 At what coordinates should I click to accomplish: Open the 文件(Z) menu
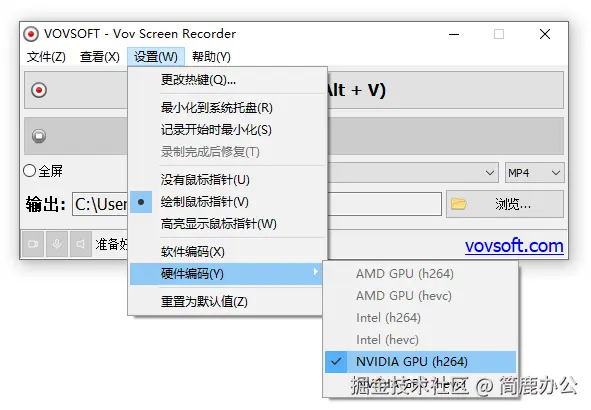click(x=46, y=57)
